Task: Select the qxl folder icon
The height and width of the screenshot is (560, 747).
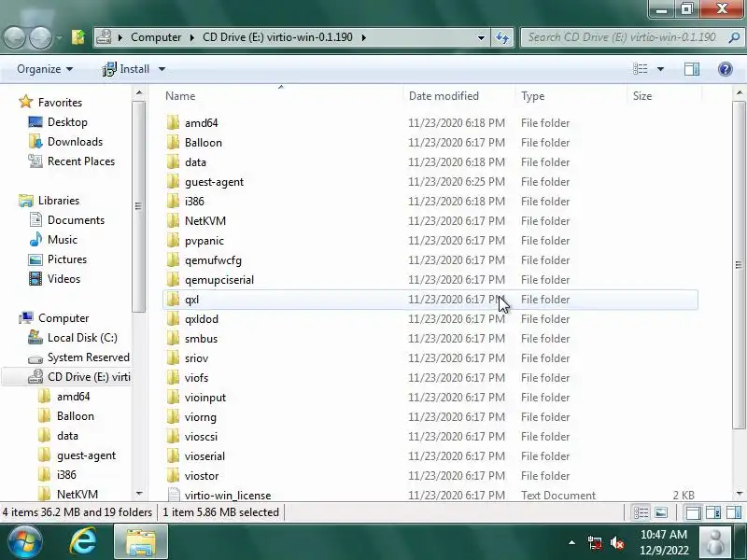Action: [x=173, y=300]
